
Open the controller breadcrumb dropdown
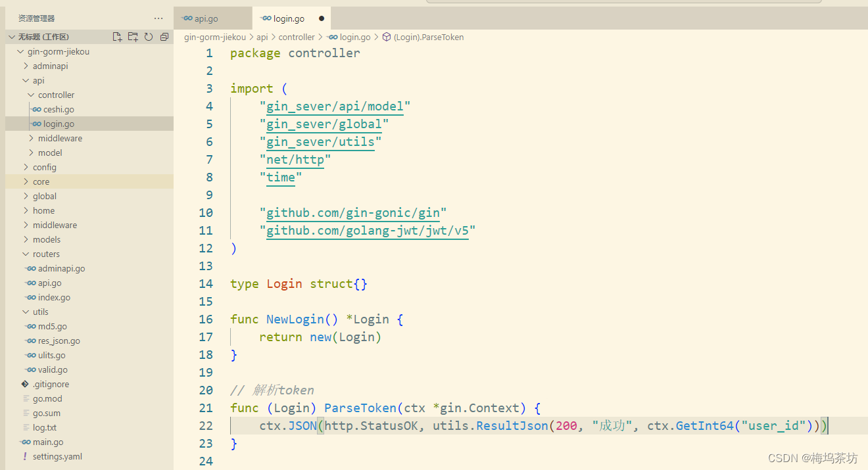[x=297, y=37]
